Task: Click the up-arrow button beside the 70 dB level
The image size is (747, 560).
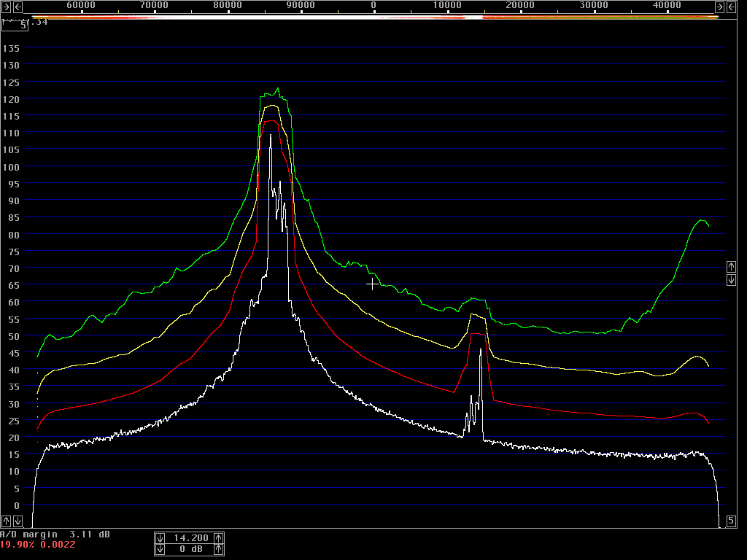Action: pos(731,267)
